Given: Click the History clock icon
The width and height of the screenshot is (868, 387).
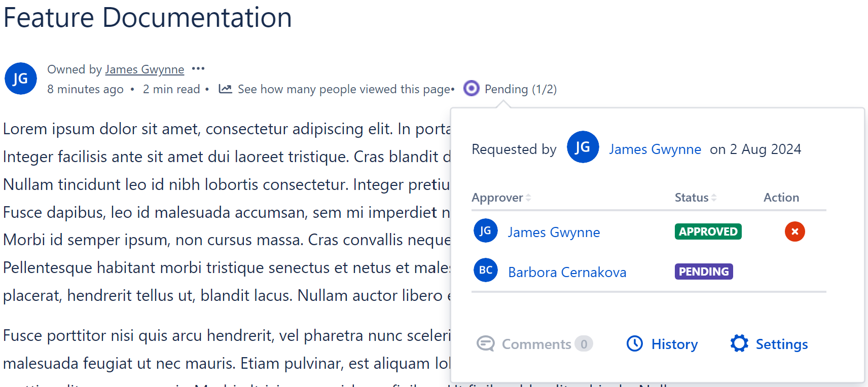Looking at the screenshot, I should (x=634, y=343).
